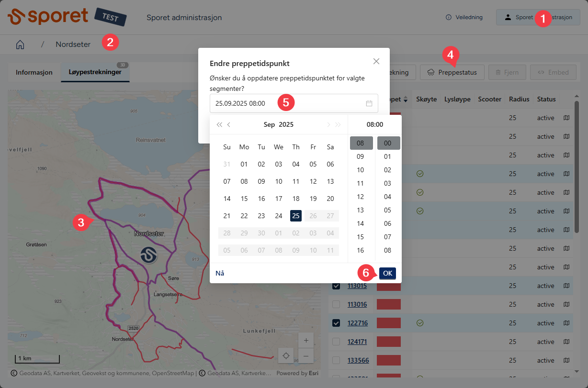
Task: Switch to the Informasjon tab
Action: 34,73
